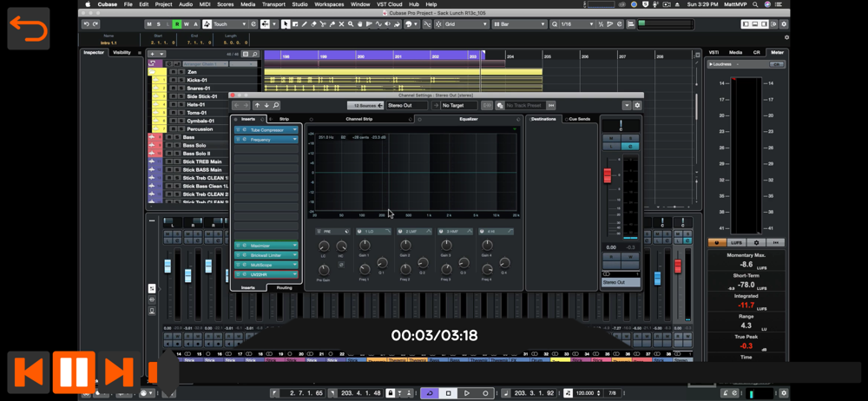868x401 pixels.
Task: Select the Erase tool
Action: click(313, 23)
